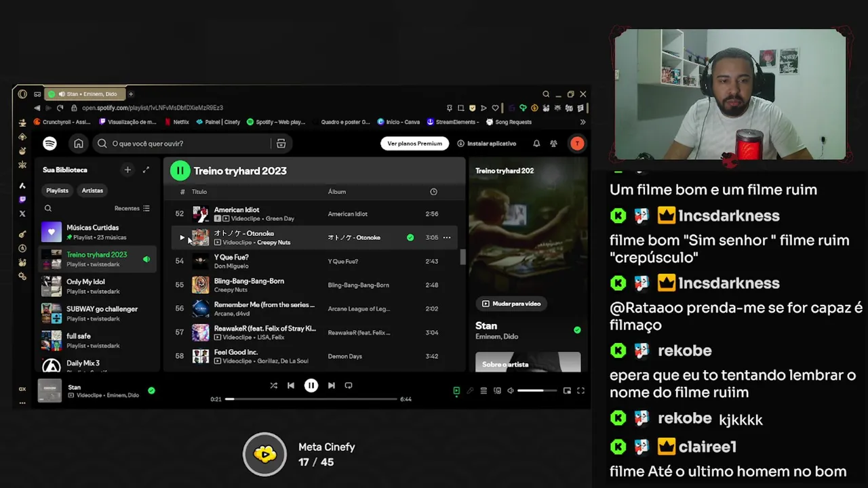Toggle shuffle in the player bar
Screen dimensions: 868x488
[273, 386]
